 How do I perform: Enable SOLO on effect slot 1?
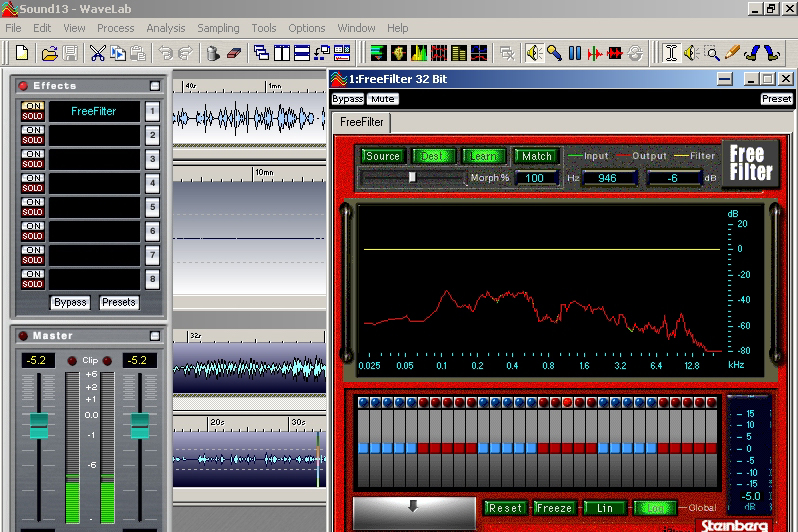click(33, 117)
